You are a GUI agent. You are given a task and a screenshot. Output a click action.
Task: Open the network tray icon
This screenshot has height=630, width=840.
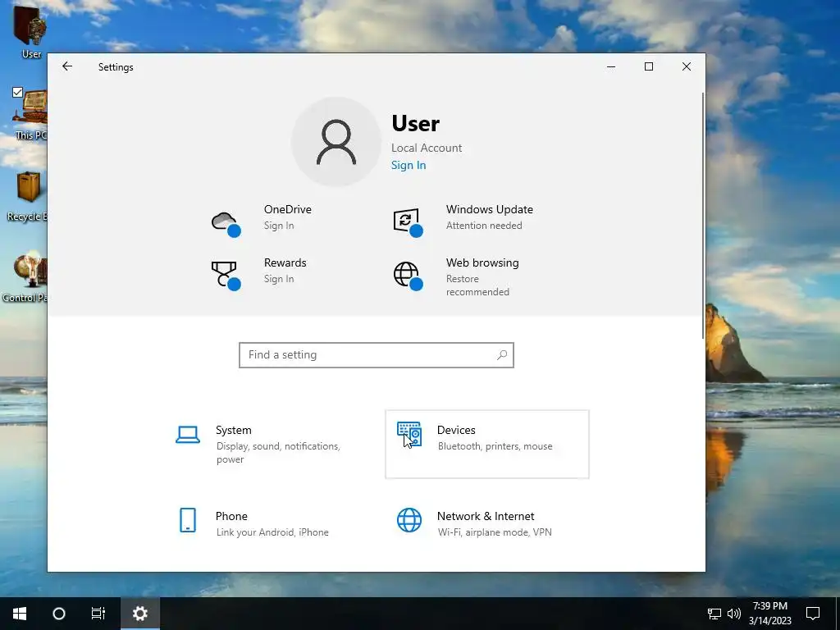714,614
